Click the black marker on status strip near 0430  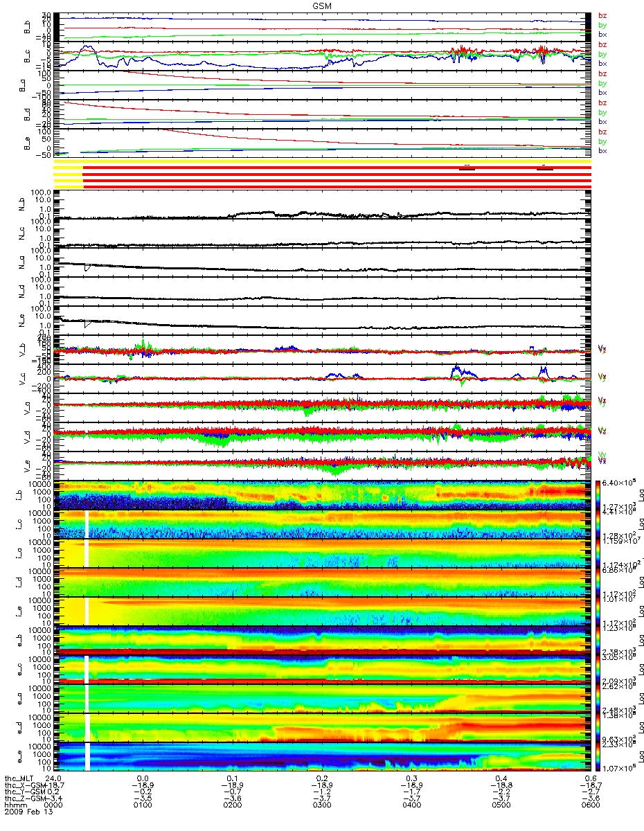tap(467, 168)
